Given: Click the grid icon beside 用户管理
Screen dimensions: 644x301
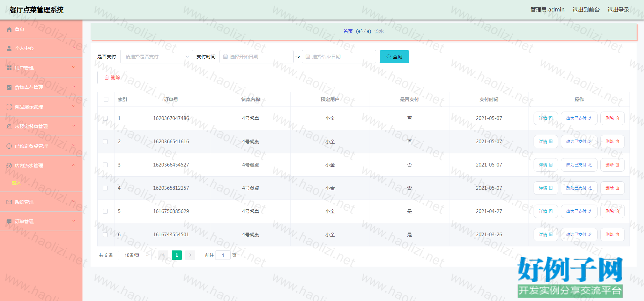Looking at the screenshot, I should pyautogui.click(x=9, y=68).
